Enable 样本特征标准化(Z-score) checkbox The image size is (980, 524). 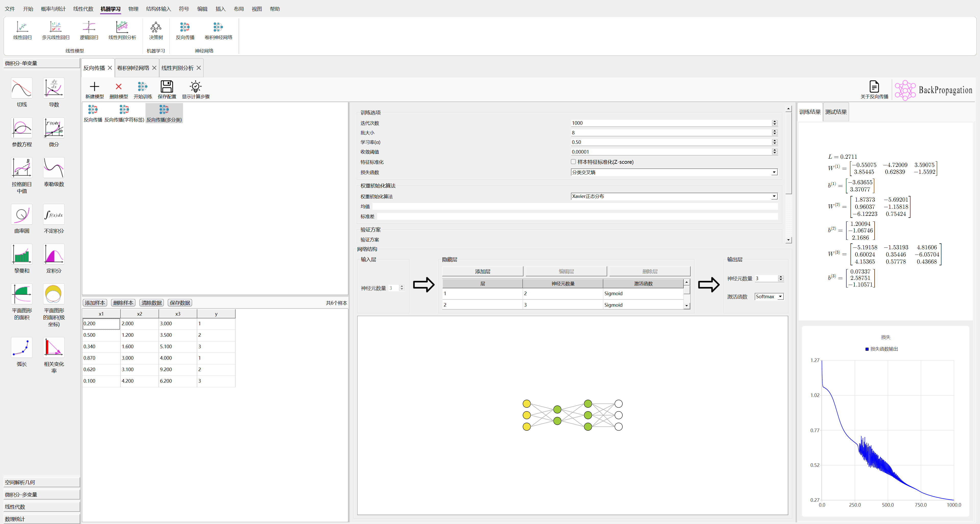click(573, 161)
